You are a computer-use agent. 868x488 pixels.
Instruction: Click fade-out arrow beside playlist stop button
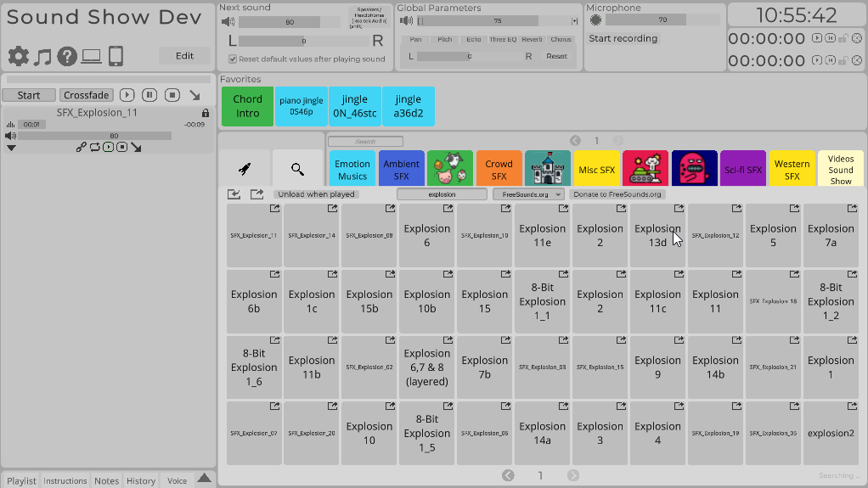point(194,95)
